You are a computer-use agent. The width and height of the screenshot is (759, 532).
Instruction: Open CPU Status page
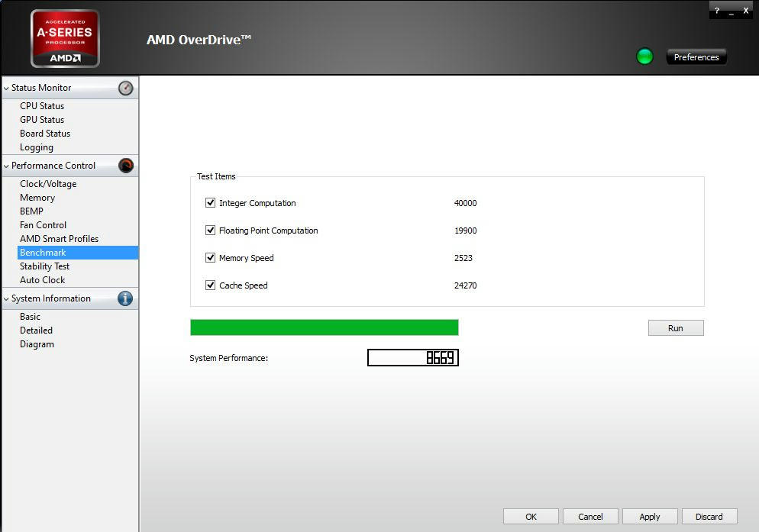pyautogui.click(x=42, y=105)
